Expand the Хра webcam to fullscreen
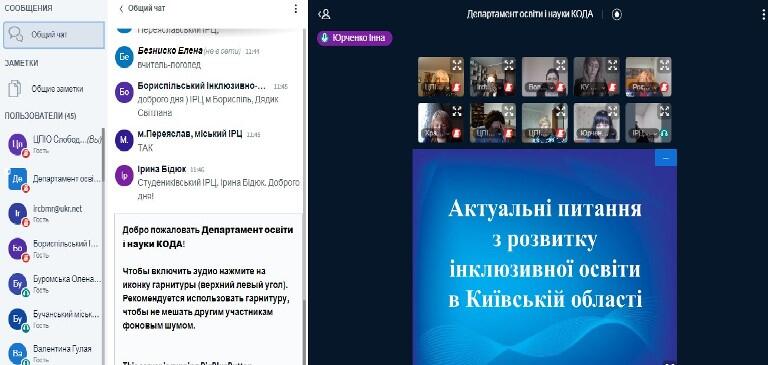The image size is (768, 365). point(457,111)
